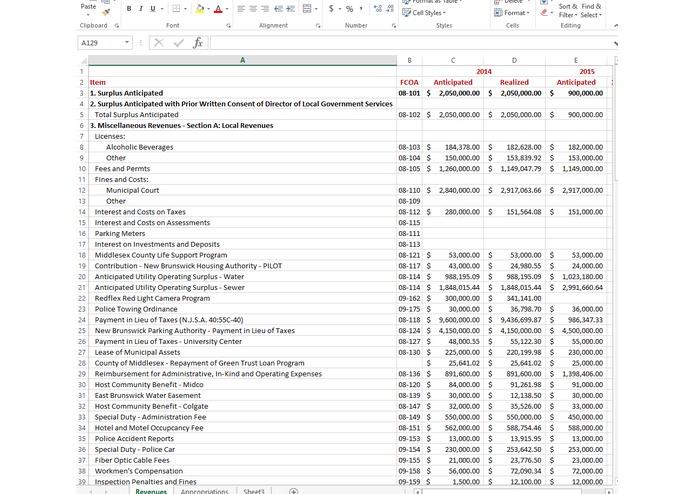Image resolution: width=695 pixels, height=494 pixels.
Task: Apply italic formatting with the I icon
Action: click(x=141, y=8)
